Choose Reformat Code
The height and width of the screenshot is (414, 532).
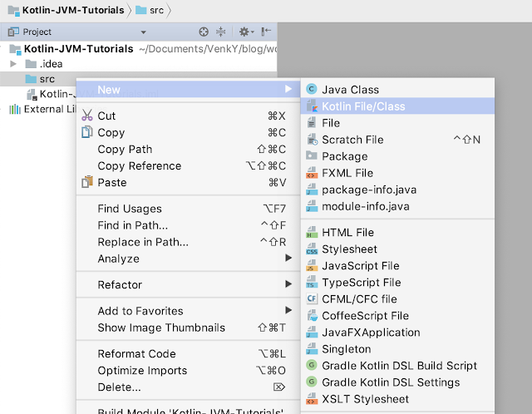pyautogui.click(x=189, y=353)
